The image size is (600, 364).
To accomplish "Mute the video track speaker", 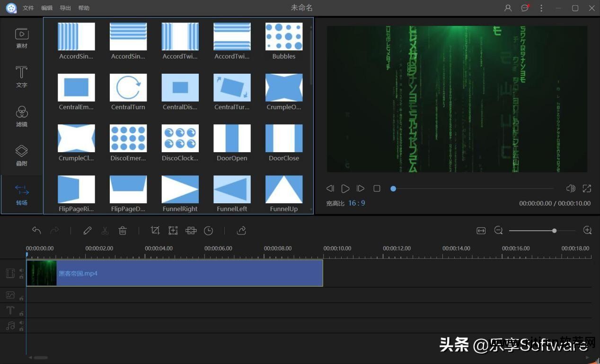I will coord(21,270).
